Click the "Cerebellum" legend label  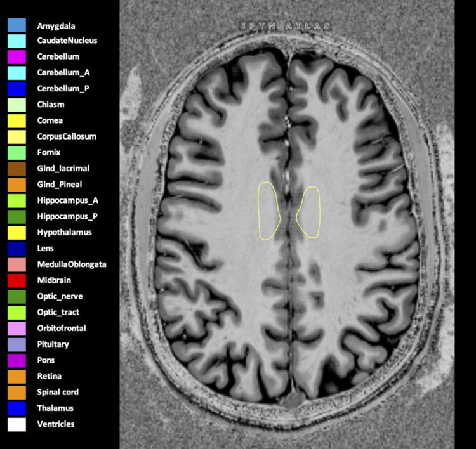click(x=58, y=56)
